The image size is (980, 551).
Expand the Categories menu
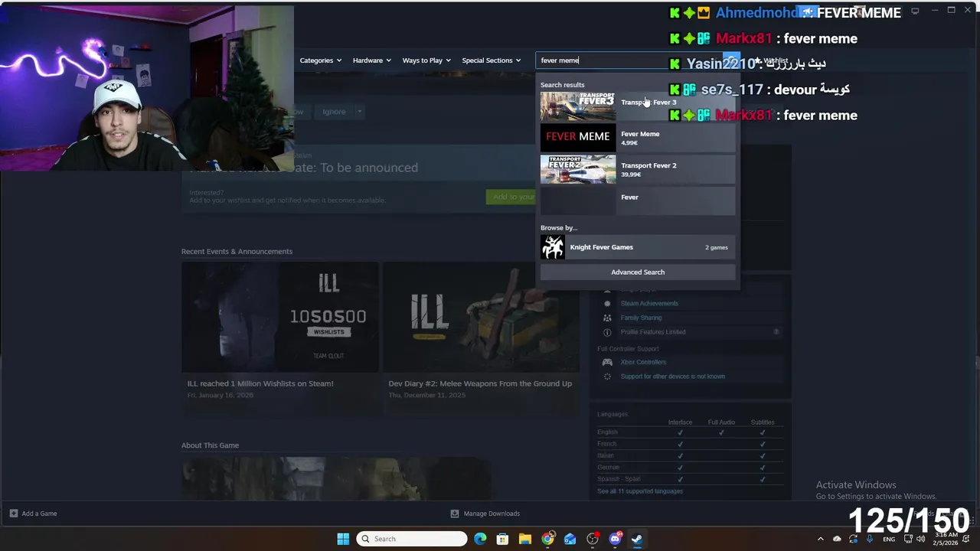tap(320, 60)
